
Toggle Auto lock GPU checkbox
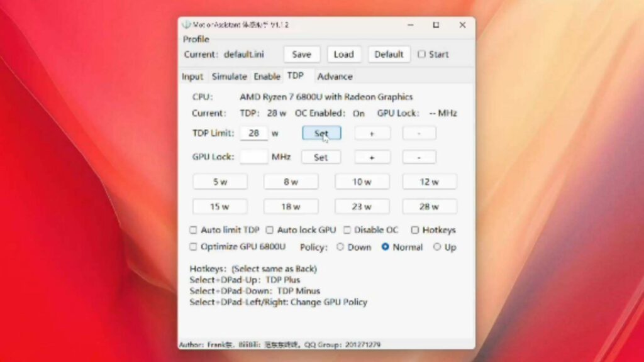coord(269,230)
